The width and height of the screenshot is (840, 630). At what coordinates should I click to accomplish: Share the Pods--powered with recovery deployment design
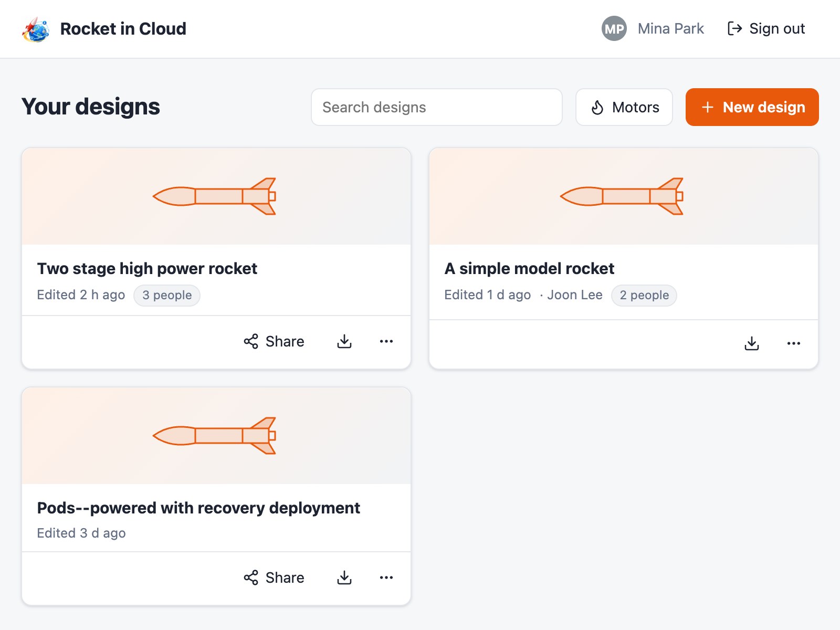coord(274,577)
